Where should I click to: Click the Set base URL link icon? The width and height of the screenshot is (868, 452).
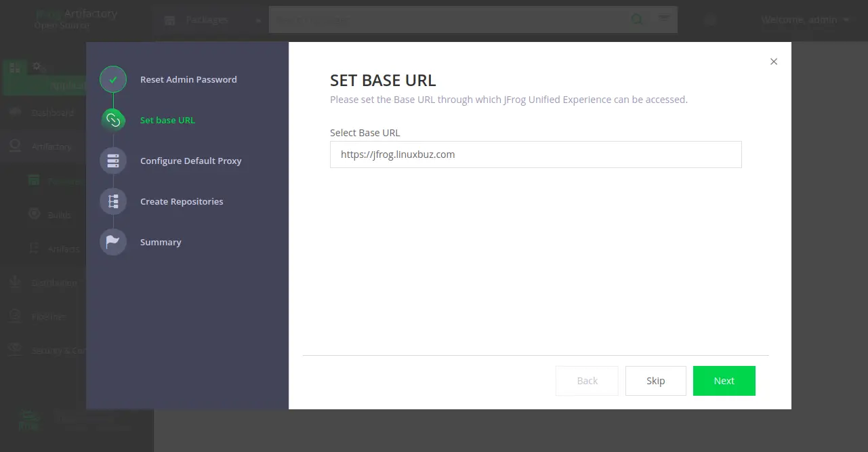[113, 120]
